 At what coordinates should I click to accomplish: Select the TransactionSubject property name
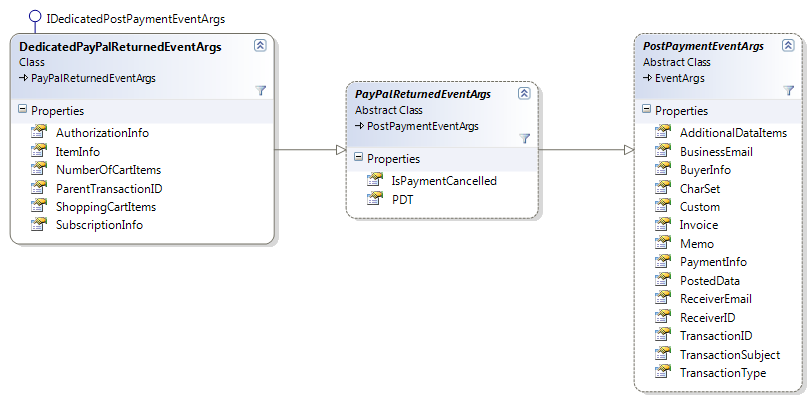(730, 354)
